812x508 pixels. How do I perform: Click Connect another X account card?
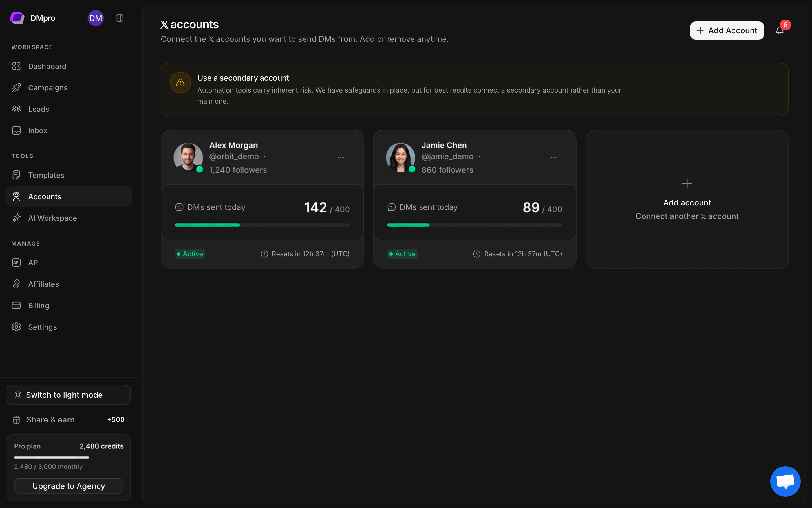pos(687,199)
